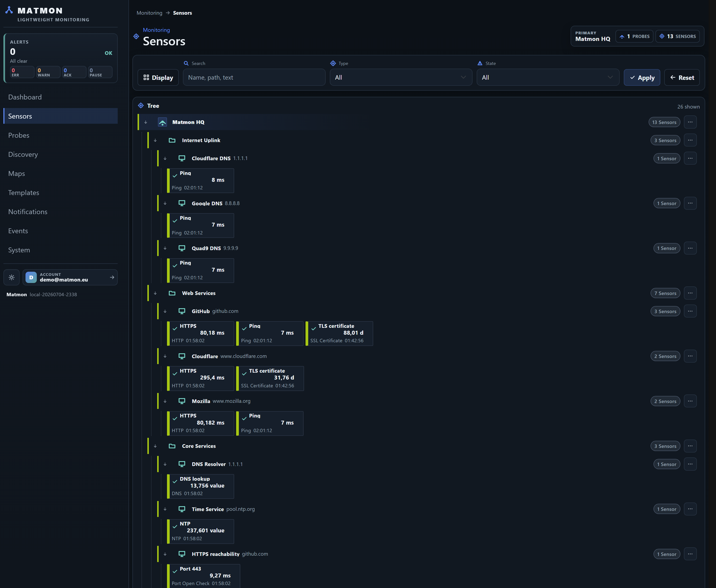Collapse the Google DNS device node
Image resolution: width=716 pixels, height=588 pixels.
click(x=165, y=203)
